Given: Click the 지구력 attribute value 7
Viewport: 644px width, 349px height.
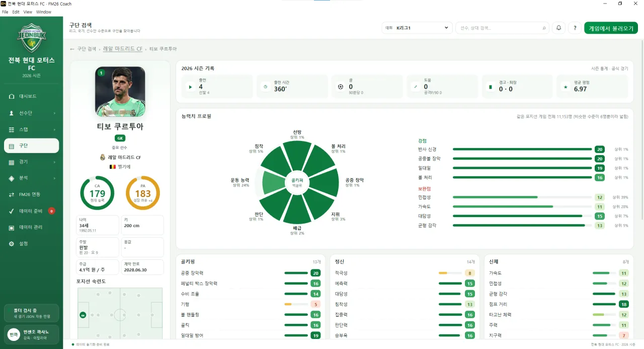Looking at the screenshot, I should [624, 335].
